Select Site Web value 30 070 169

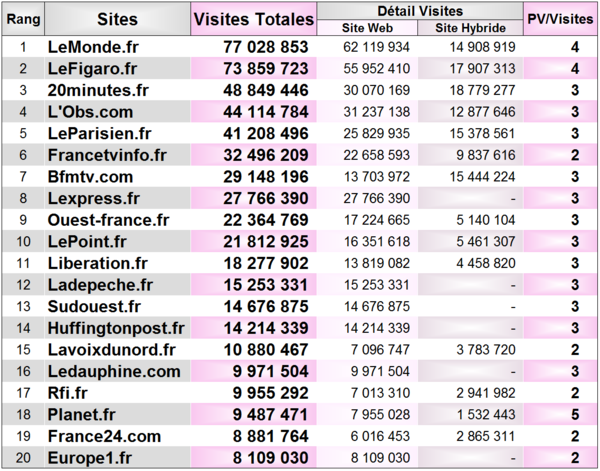[377, 90]
